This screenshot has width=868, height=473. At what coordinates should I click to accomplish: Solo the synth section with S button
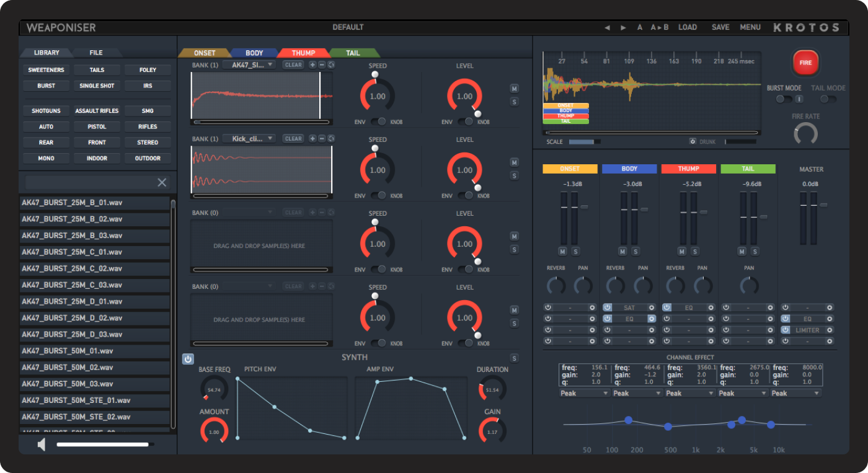click(514, 358)
